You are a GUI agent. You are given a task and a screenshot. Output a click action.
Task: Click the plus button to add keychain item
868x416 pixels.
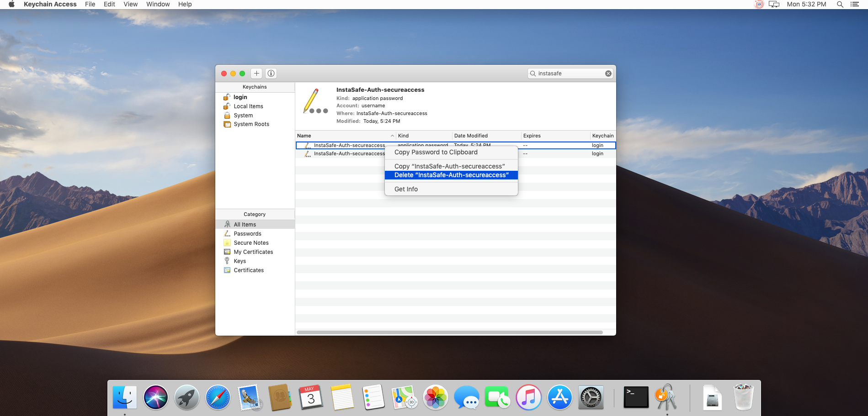[256, 74]
